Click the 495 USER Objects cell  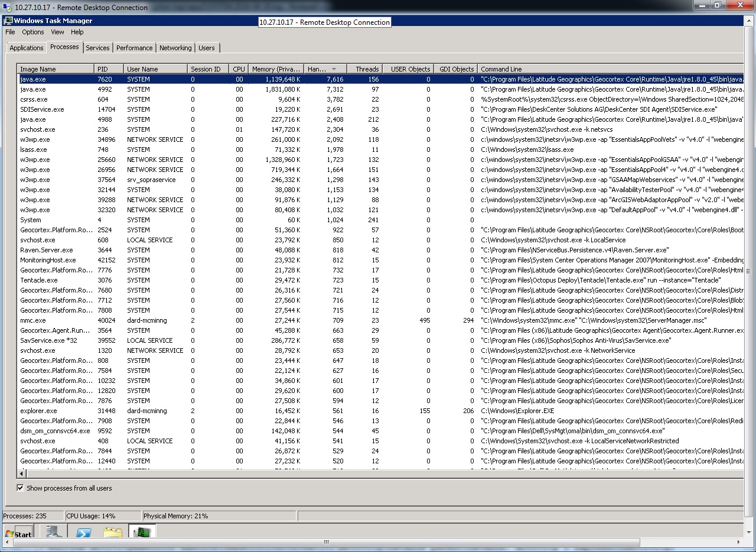(x=425, y=320)
